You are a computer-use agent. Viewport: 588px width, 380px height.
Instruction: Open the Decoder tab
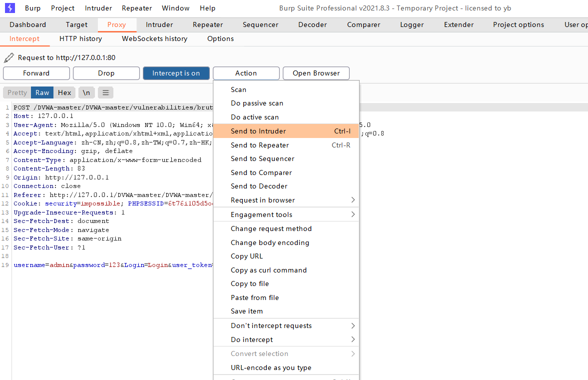pos(313,25)
